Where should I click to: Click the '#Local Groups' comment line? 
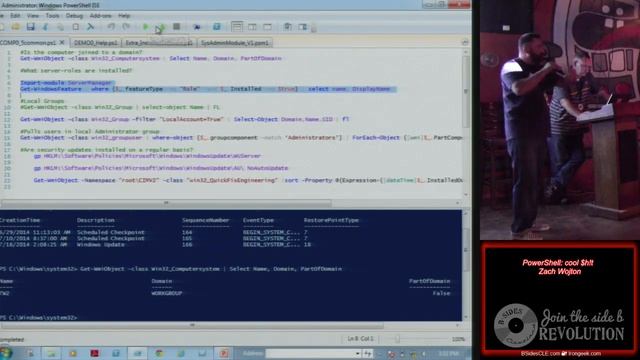(x=42, y=101)
